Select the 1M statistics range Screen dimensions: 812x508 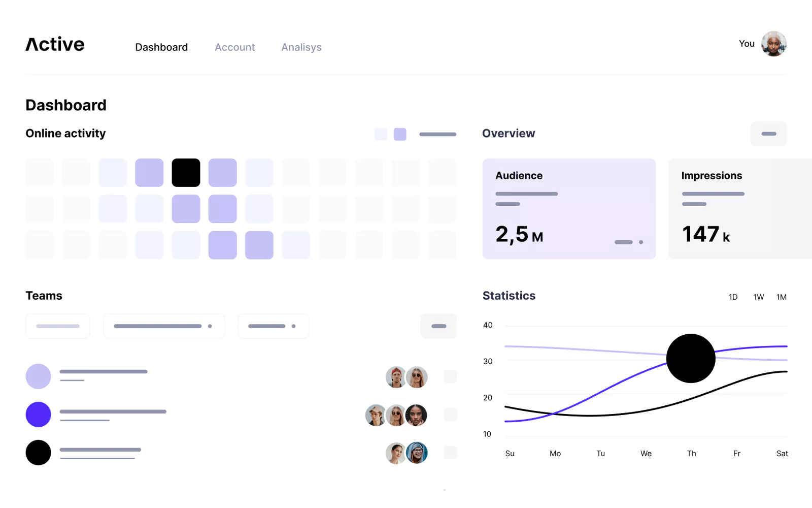(x=781, y=297)
